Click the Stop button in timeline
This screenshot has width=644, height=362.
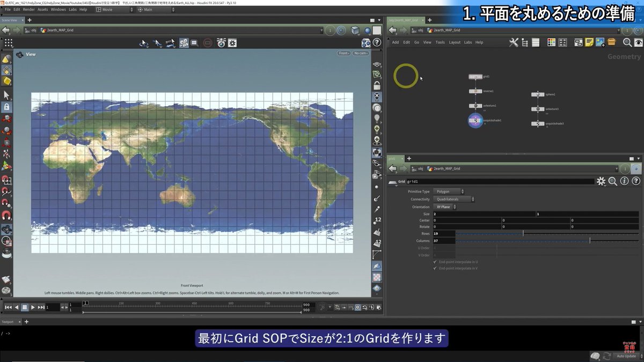(25, 307)
